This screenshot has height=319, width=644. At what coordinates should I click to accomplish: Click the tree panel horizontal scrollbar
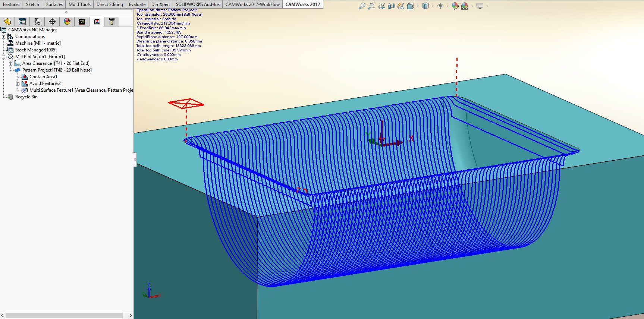[64, 315]
